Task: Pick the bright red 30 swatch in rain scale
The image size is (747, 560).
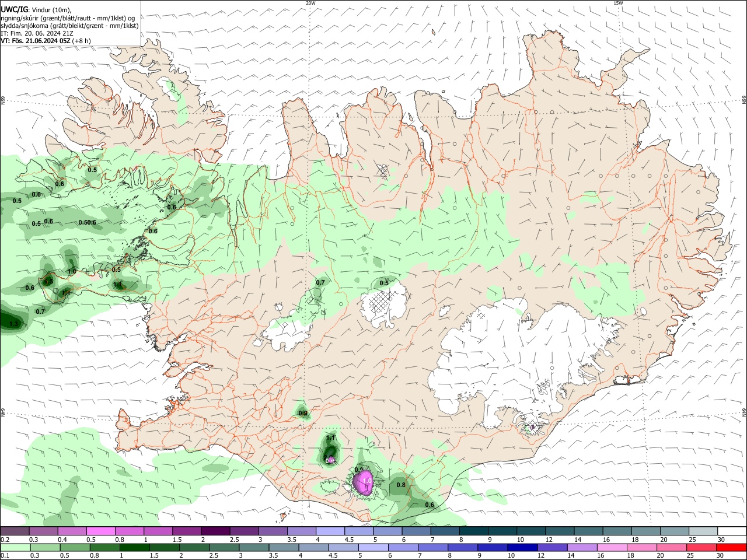Action: (731, 547)
